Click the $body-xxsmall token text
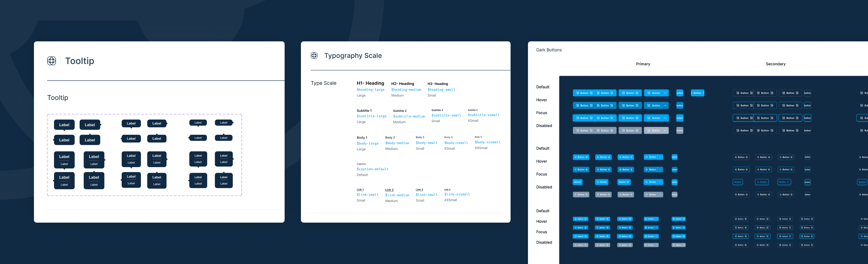868x264 pixels. (487, 142)
